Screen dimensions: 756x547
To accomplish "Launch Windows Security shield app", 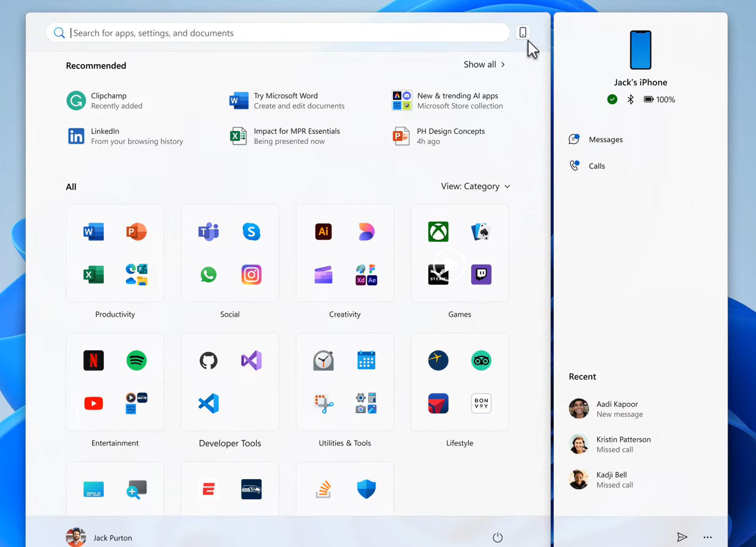I will click(366, 489).
